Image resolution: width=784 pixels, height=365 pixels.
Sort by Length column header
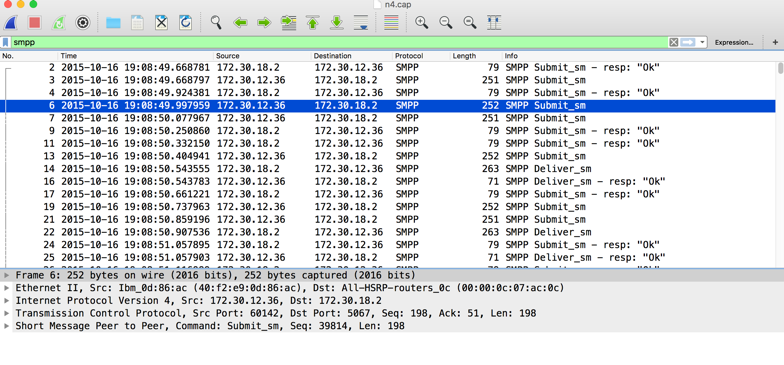coord(476,56)
